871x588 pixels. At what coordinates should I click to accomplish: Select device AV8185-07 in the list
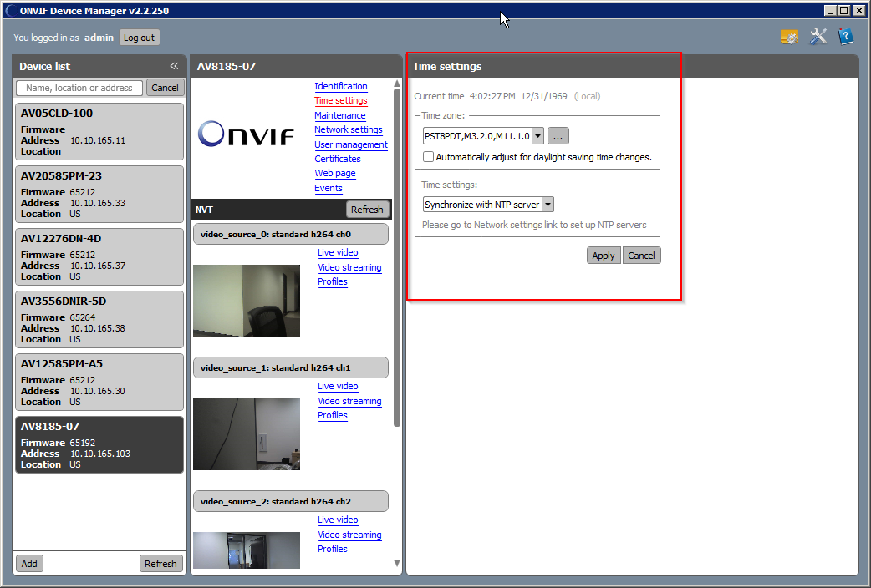tap(99, 445)
